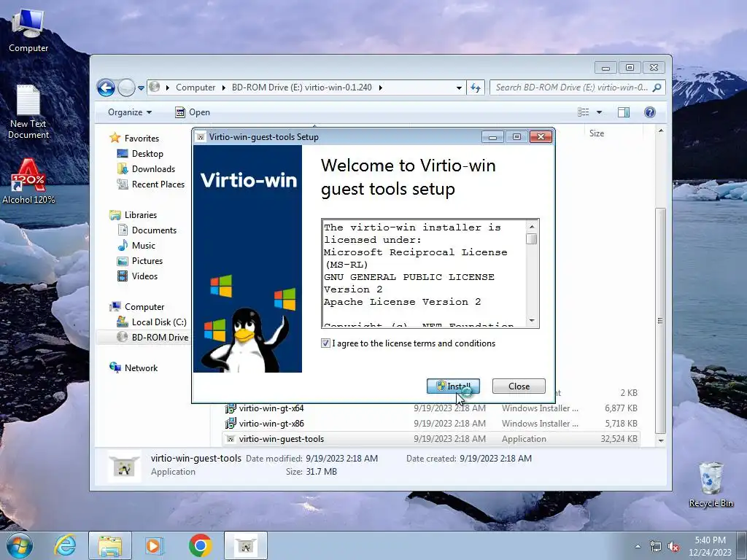Toggle the preview pane icon
The height and width of the screenshot is (560, 747).
click(x=624, y=112)
